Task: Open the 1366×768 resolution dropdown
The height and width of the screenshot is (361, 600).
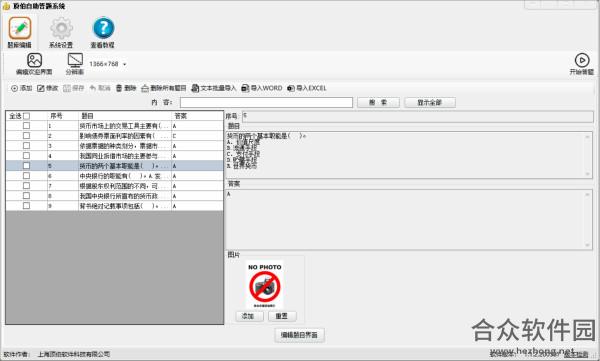Action: point(125,64)
